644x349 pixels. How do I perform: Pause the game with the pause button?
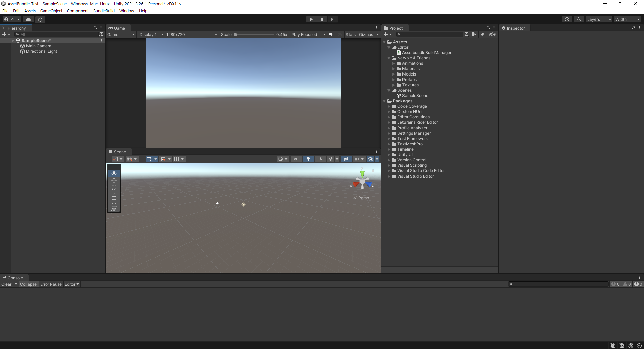pos(322,19)
